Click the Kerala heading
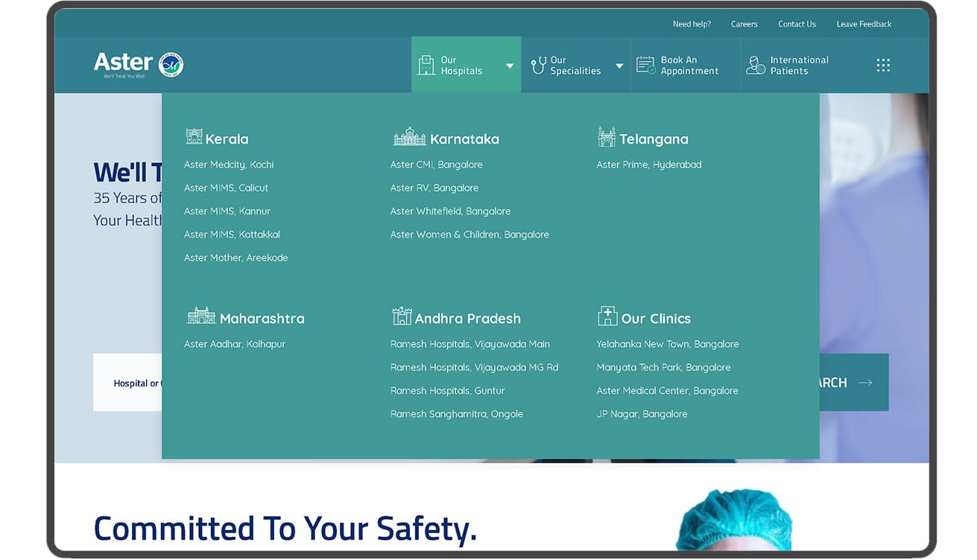 point(227,139)
